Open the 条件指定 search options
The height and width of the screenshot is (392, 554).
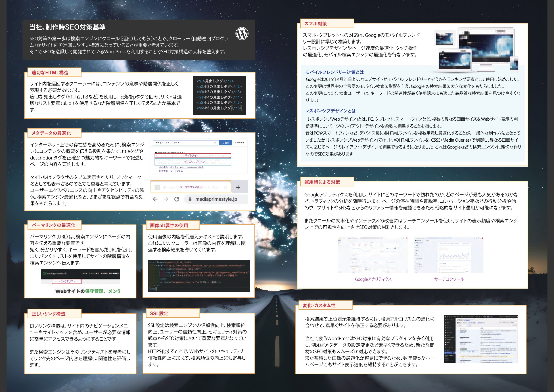[240, 143]
